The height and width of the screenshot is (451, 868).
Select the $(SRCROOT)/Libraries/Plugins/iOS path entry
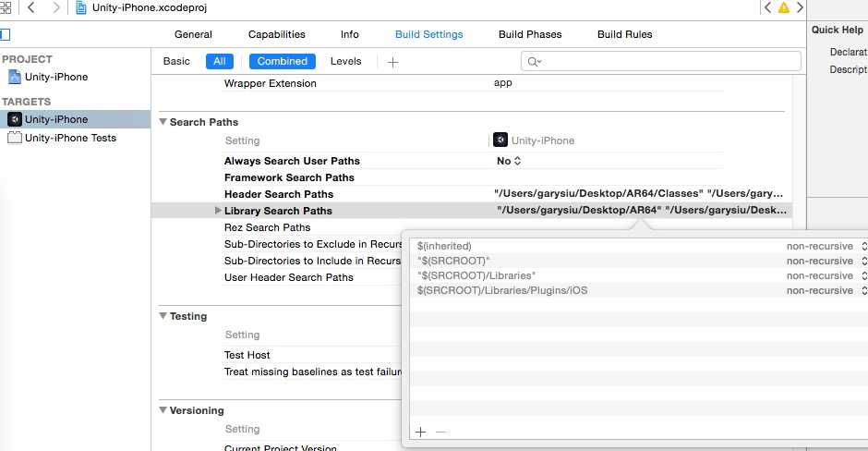coord(502,291)
